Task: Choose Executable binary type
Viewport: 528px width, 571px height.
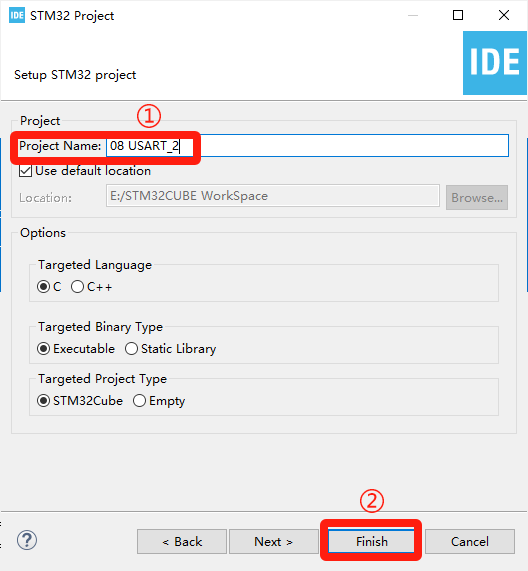Action: pos(43,349)
